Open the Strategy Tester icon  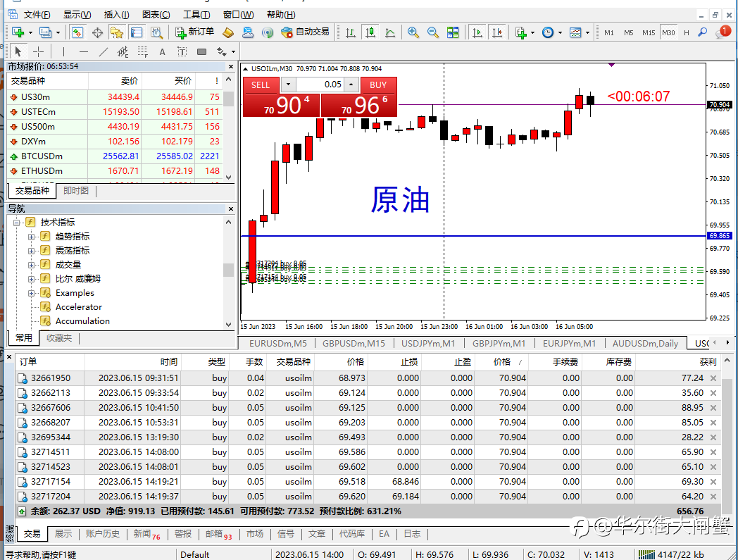click(156, 32)
